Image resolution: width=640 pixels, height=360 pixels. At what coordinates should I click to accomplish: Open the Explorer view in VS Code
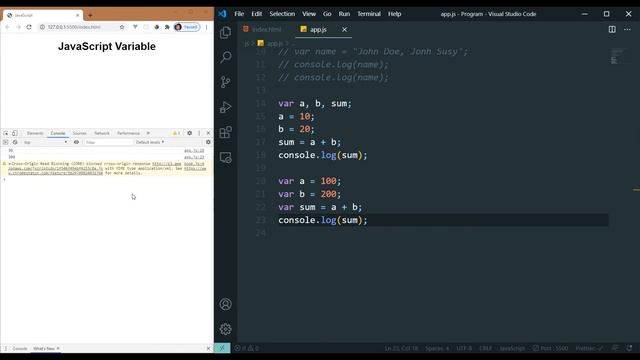click(225, 32)
